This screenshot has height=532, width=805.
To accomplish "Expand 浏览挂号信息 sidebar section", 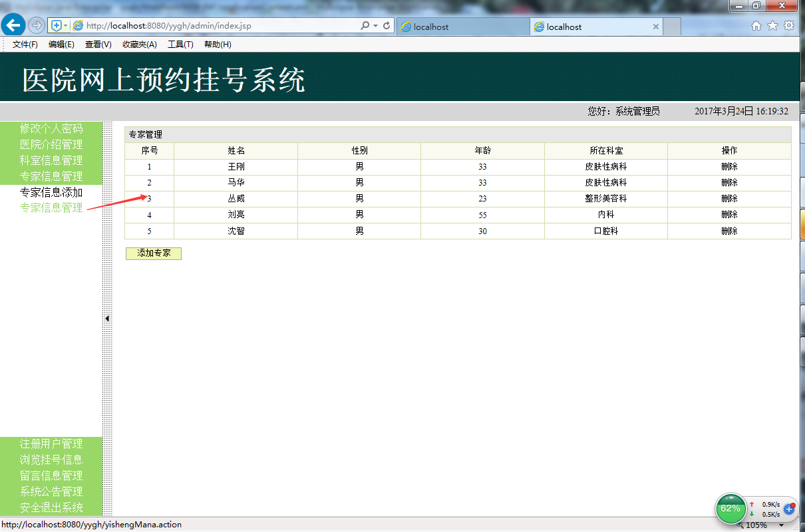I will (x=51, y=460).
